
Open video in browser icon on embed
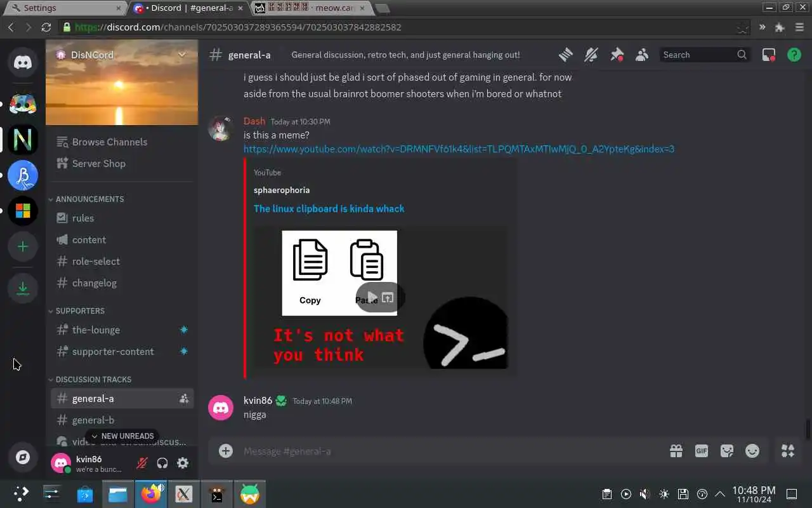tap(388, 298)
